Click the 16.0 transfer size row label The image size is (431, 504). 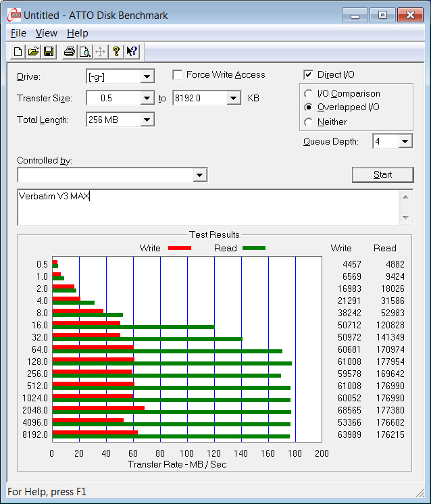(40, 325)
